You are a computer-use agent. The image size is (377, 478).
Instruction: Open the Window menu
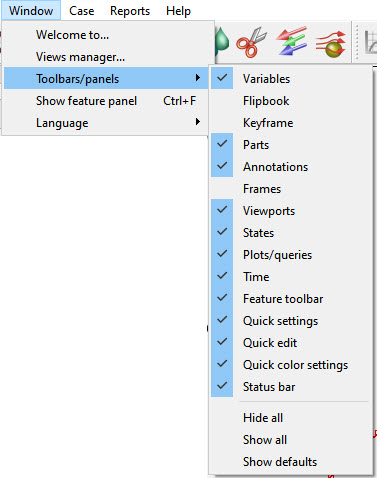(x=31, y=11)
